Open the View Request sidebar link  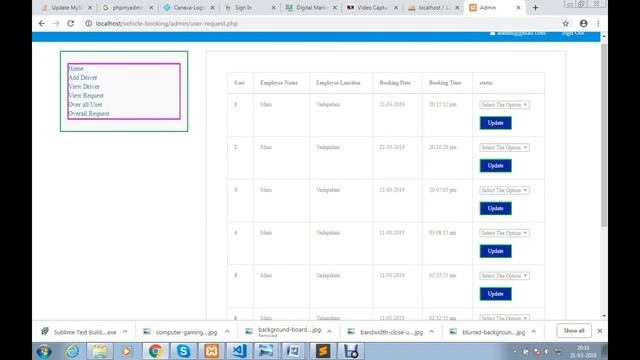pos(86,96)
